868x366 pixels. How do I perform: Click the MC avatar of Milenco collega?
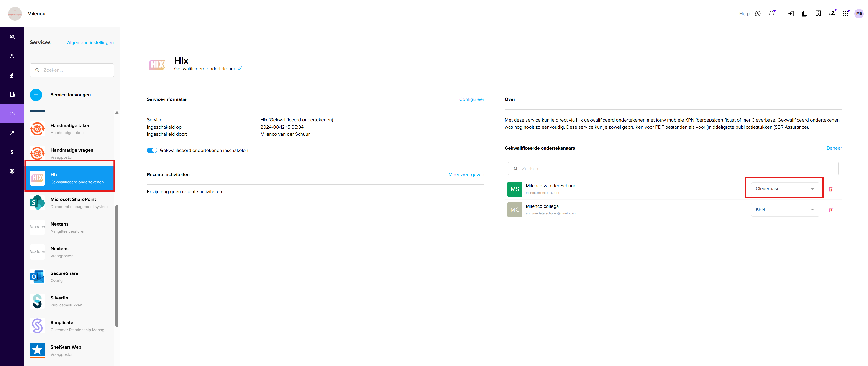coord(515,210)
